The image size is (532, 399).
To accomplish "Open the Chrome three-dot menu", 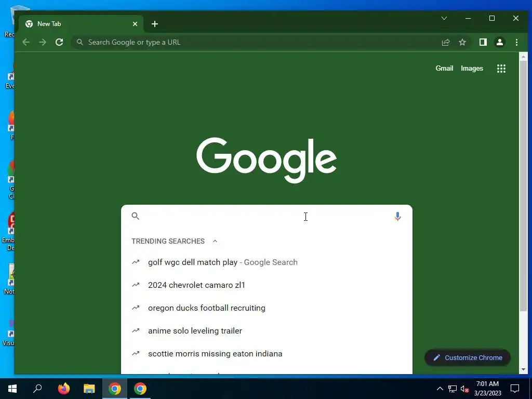I will 516,42.
